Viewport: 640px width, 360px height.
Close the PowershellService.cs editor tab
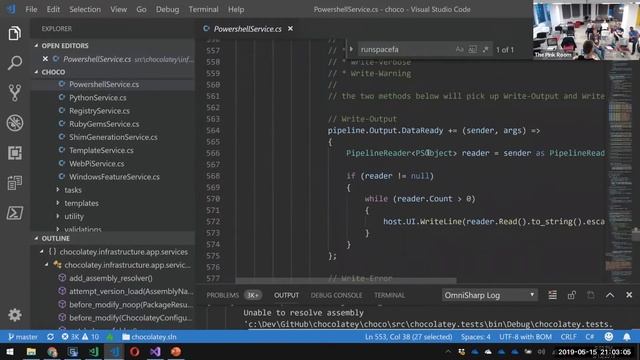click(x=290, y=29)
